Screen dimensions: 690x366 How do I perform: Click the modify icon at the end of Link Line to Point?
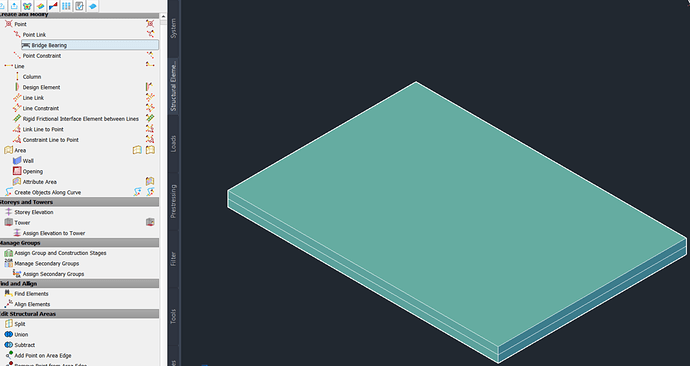pyautogui.click(x=150, y=129)
